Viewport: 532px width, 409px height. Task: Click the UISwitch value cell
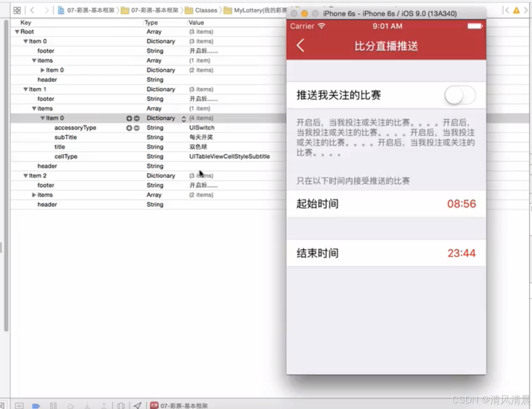[202, 127]
